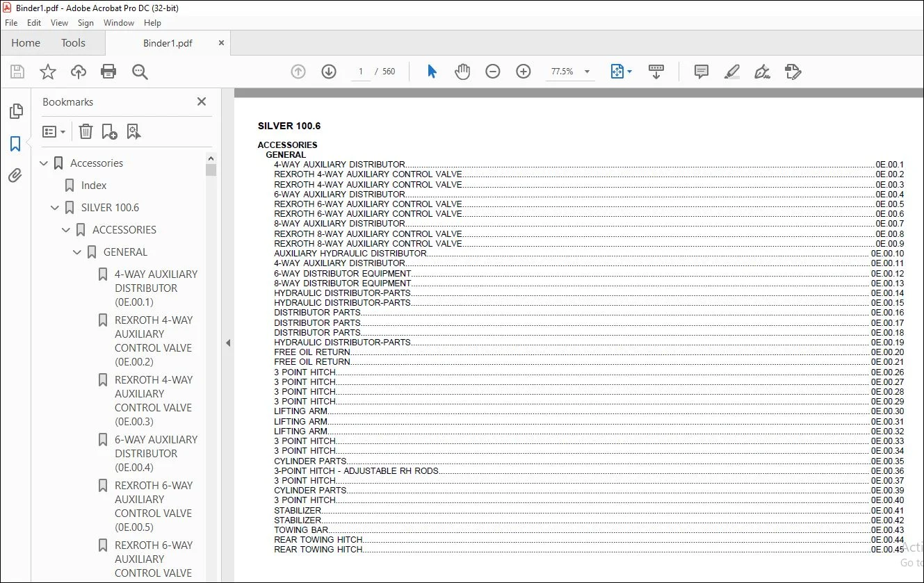Select the Binder1.pdf document tab

click(168, 43)
